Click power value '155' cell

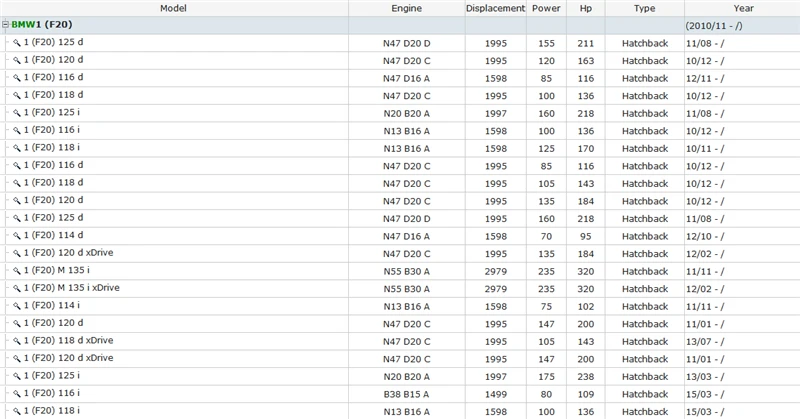click(546, 43)
